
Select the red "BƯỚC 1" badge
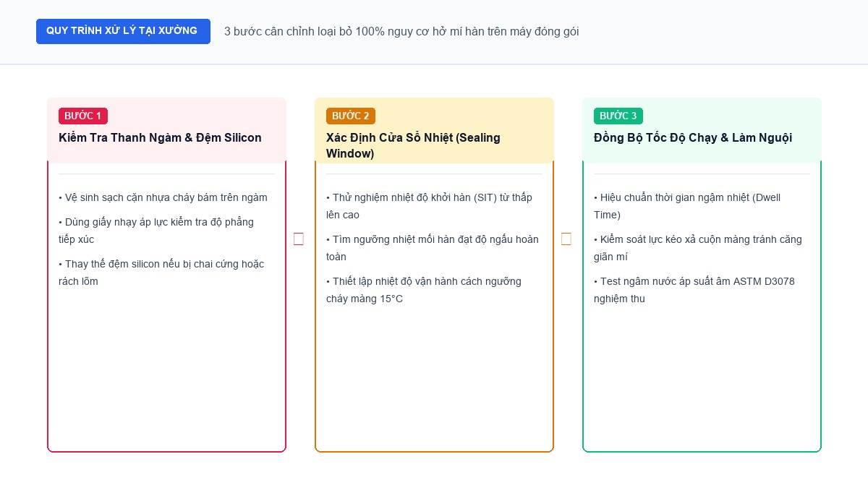point(83,116)
